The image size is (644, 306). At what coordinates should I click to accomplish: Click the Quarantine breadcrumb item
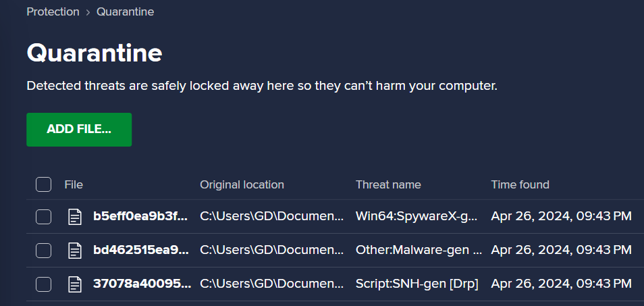tap(126, 12)
